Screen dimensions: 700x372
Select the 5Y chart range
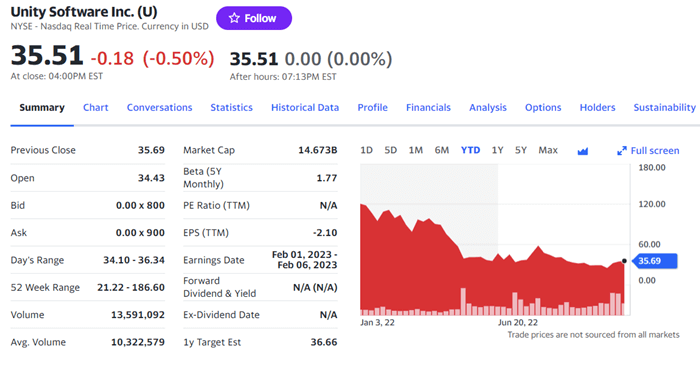pyautogui.click(x=521, y=150)
